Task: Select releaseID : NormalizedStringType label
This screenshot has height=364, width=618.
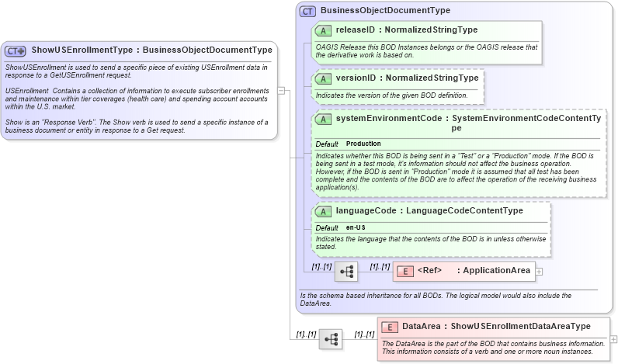Action: pyautogui.click(x=406, y=30)
